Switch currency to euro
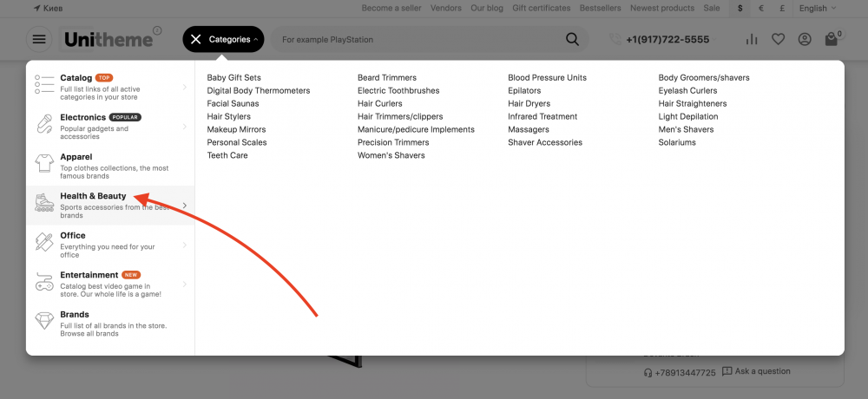 (x=761, y=8)
